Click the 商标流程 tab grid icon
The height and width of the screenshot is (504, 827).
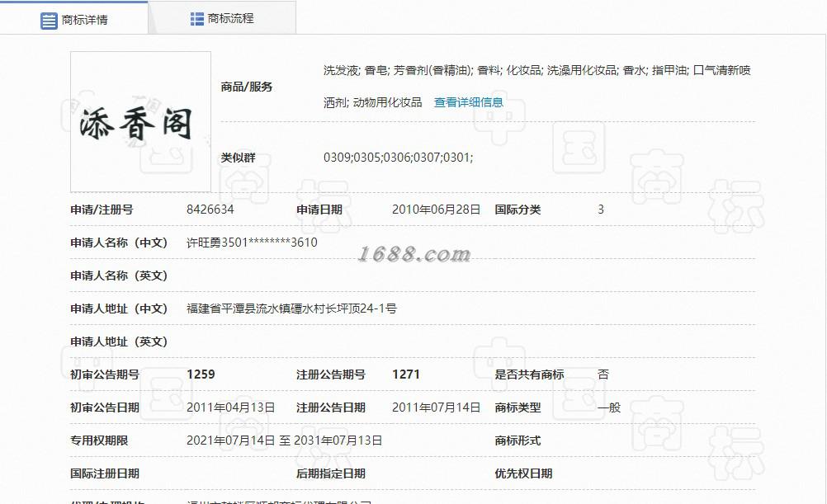[x=196, y=19]
